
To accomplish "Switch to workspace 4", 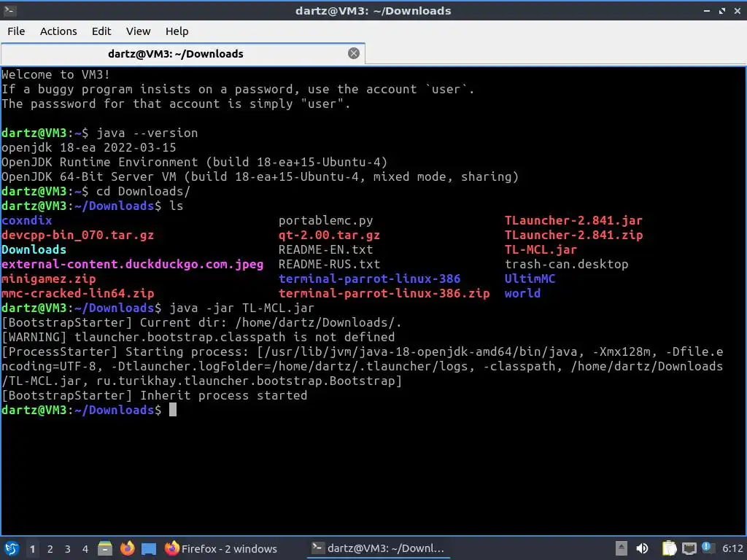I will tap(85, 549).
